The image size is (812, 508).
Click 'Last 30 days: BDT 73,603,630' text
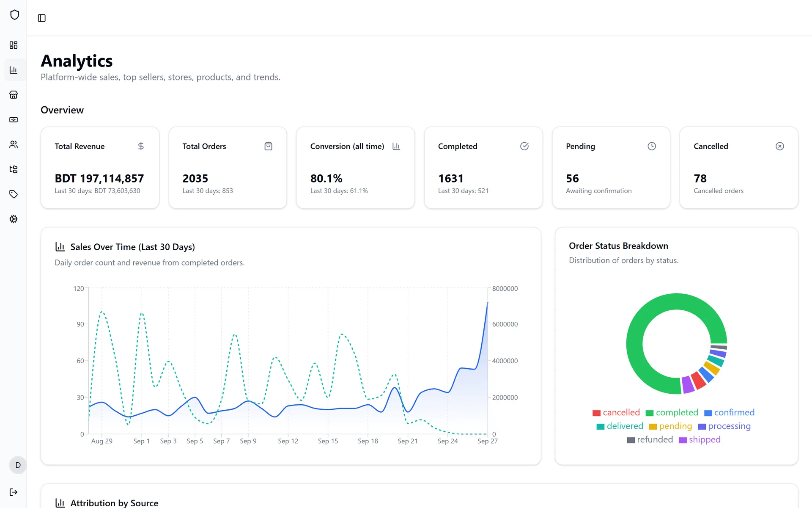point(97,191)
